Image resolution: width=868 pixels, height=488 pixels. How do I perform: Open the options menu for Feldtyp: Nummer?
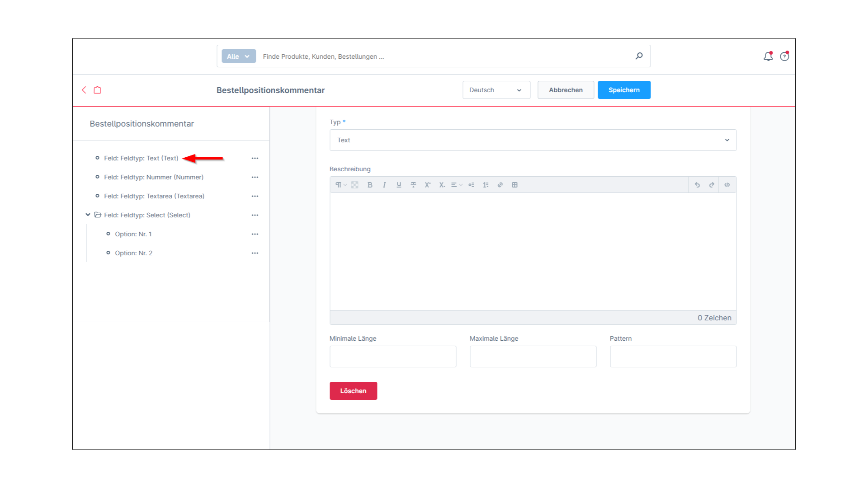pyautogui.click(x=255, y=177)
